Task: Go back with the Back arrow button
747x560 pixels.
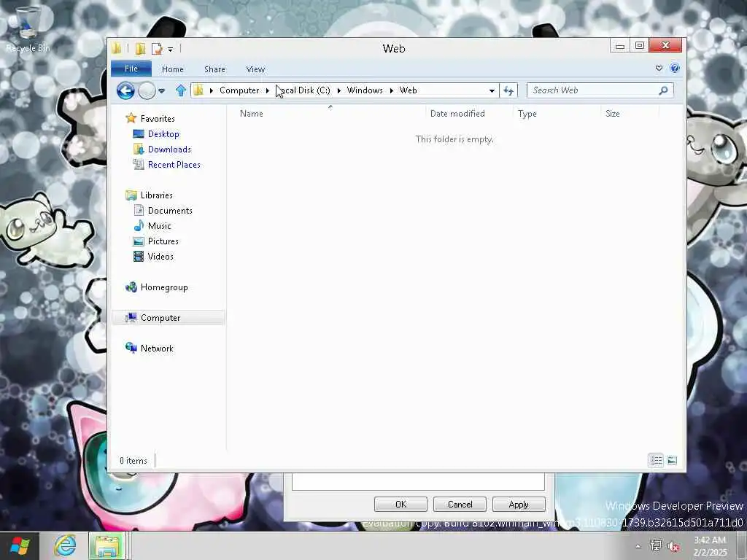Action: [125, 90]
